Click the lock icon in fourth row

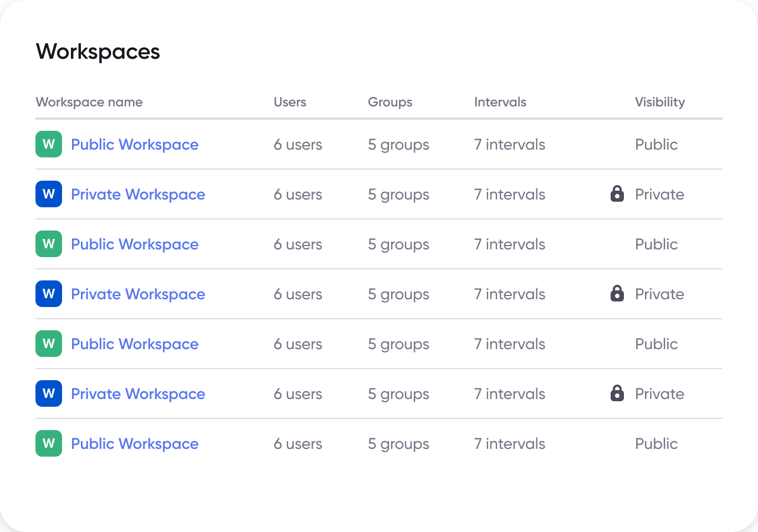point(617,294)
